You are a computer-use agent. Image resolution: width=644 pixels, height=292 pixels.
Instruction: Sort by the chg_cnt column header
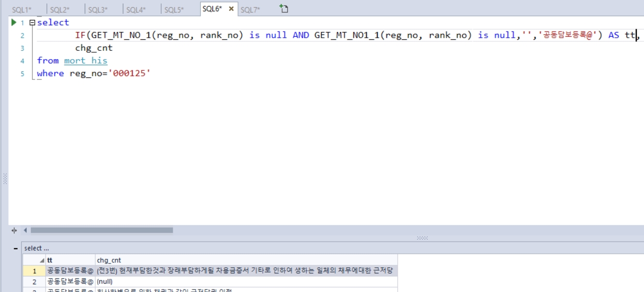click(x=247, y=260)
